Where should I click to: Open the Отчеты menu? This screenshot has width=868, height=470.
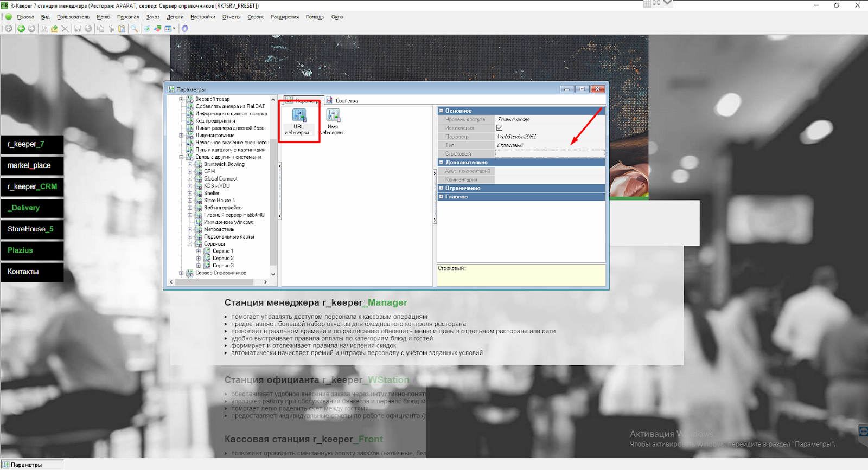(x=231, y=17)
